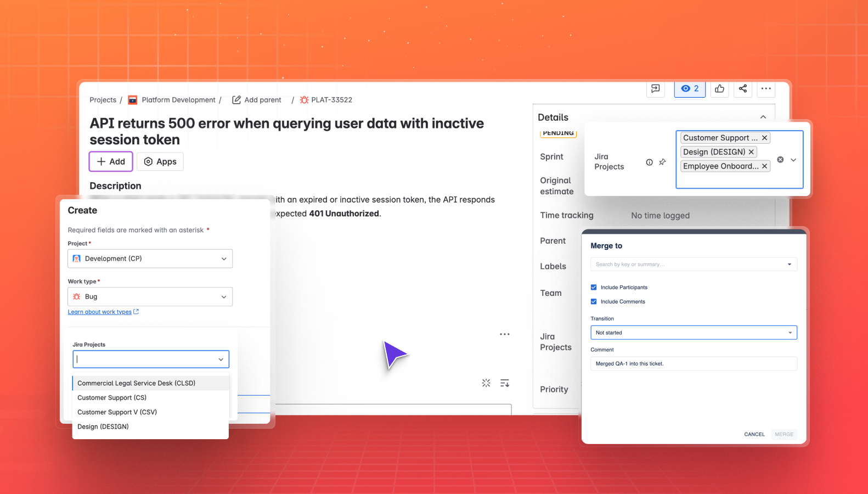Collapse the Details section chevron
Screen dimensions: 868x494
763,117
